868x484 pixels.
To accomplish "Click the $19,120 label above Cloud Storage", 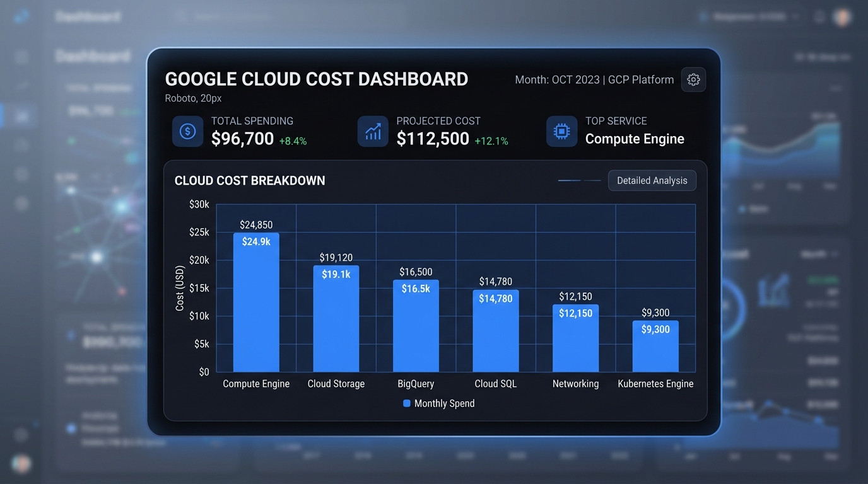I will 336,258.
